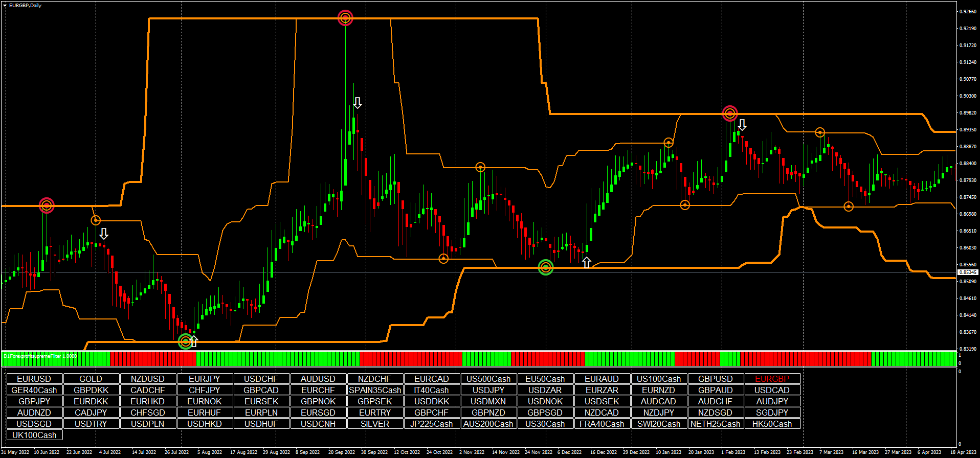The image size is (980, 458).
Task: Select the HK50Cash symbol button
Action: 772,424
